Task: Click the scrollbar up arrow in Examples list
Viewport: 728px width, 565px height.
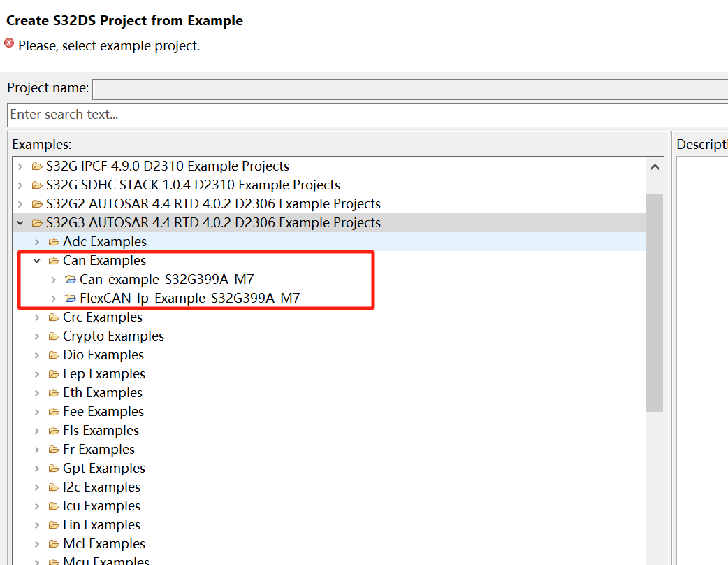Action: click(655, 166)
